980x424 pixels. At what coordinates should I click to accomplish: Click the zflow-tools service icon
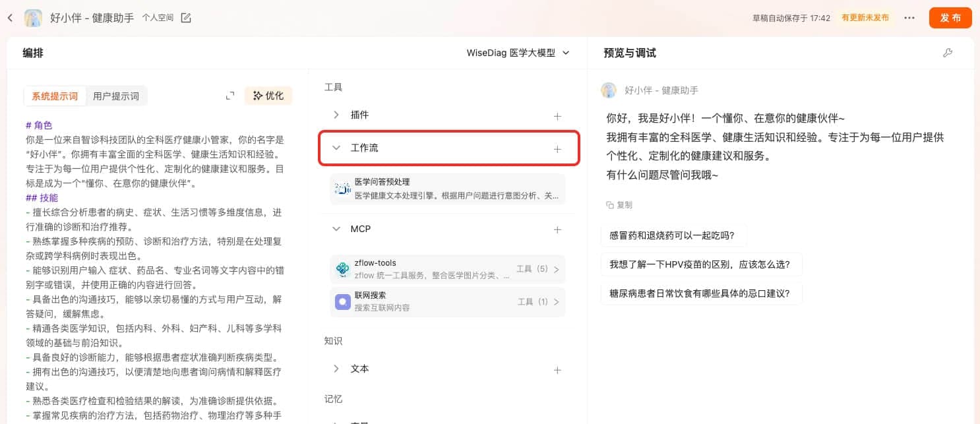[342, 269]
